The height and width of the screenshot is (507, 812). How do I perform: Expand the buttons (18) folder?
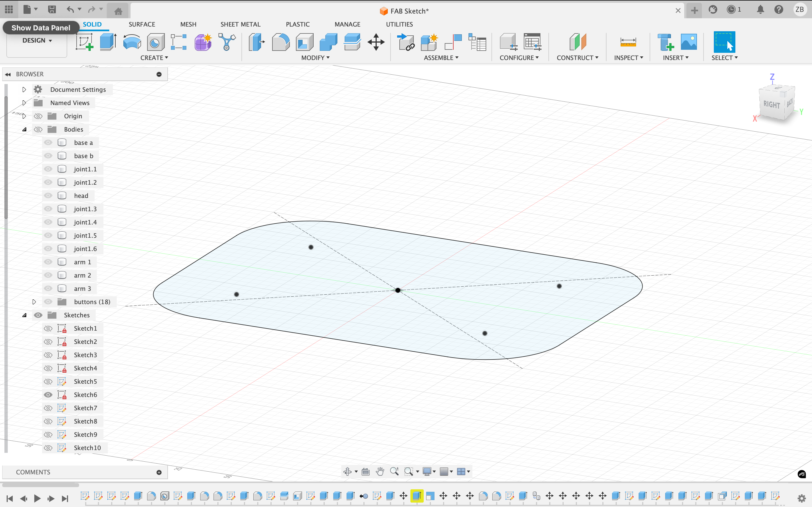(x=34, y=302)
